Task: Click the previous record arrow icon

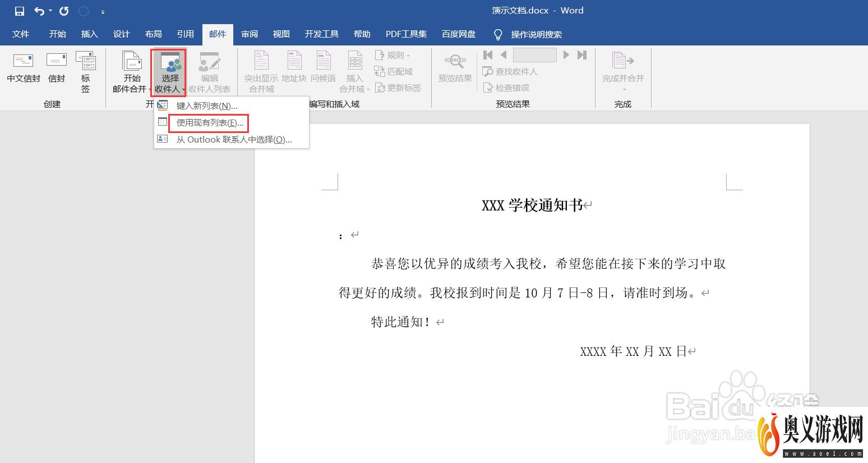Action: point(504,55)
